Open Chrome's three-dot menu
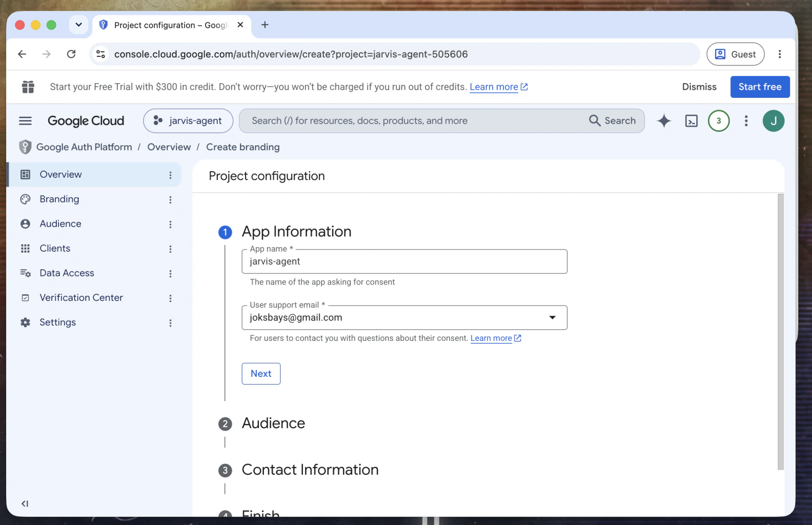The width and height of the screenshot is (812, 525). coord(780,54)
